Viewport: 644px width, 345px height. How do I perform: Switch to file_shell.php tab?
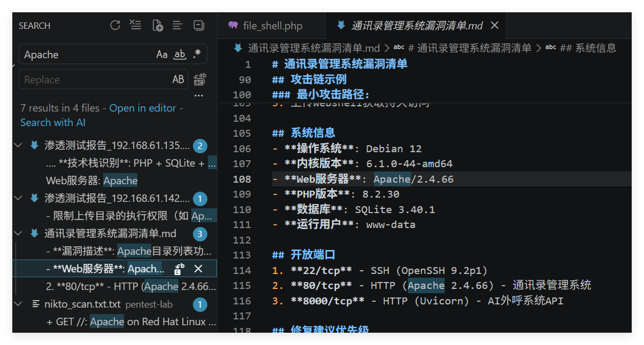[271, 26]
